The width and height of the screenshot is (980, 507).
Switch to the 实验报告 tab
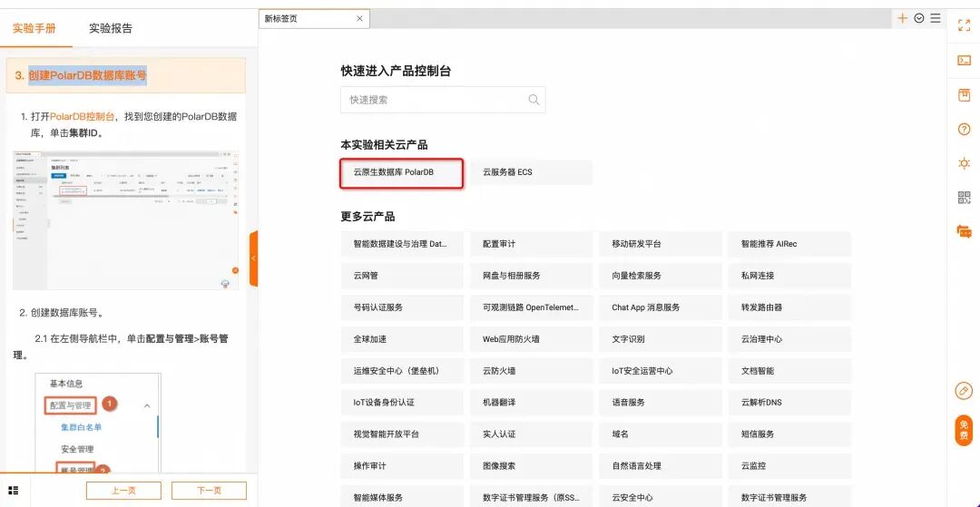pyautogui.click(x=111, y=28)
